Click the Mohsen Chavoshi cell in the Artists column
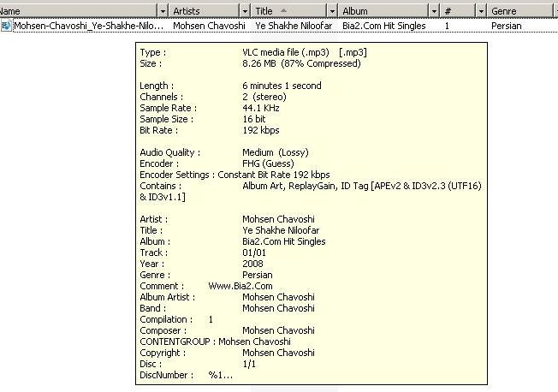Image resolution: width=558 pixels, height=392 pixels. 209,26
